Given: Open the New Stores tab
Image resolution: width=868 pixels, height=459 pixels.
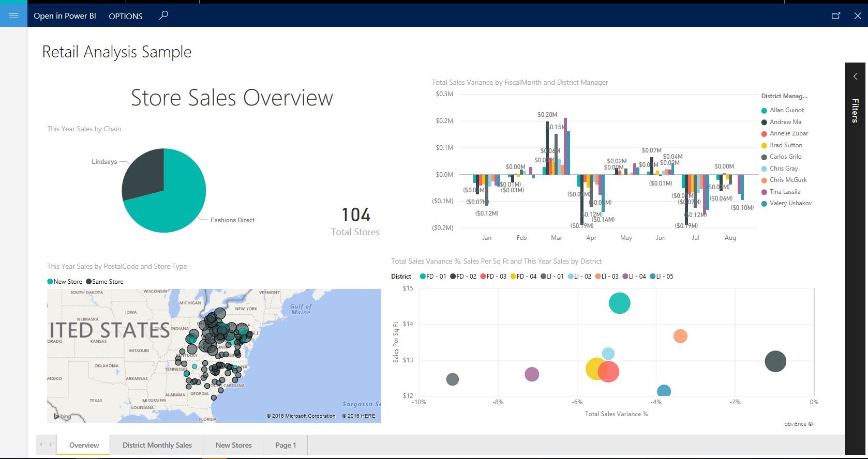Looking at the screenshot, I should click(x=234, y=445).
